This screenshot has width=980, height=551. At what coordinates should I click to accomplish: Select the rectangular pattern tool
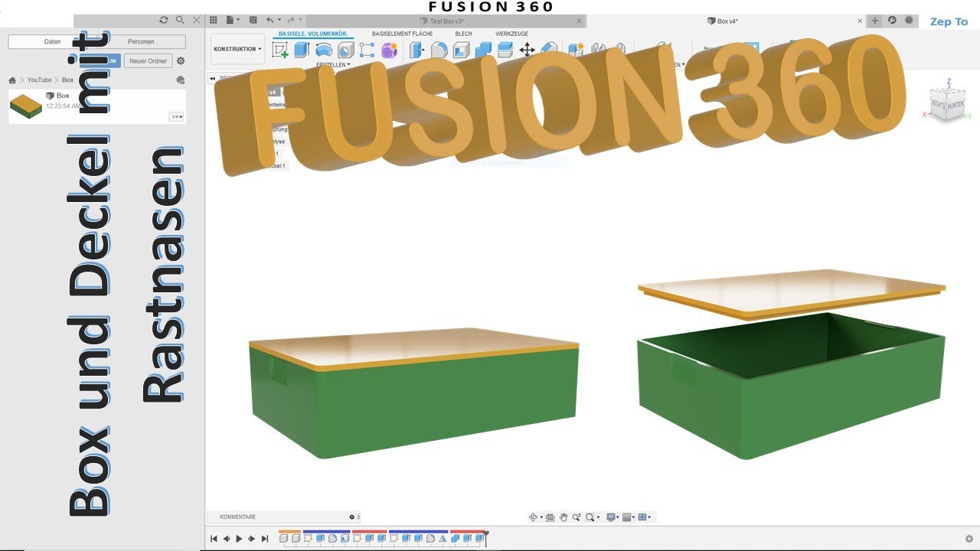tap(367, 51)
